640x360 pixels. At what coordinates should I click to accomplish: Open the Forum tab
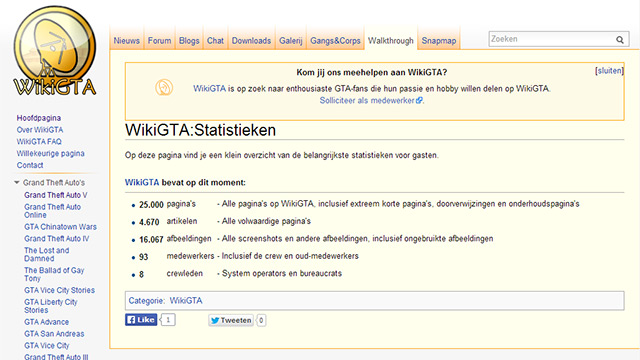pyautogui.click(x=159, y=41)
